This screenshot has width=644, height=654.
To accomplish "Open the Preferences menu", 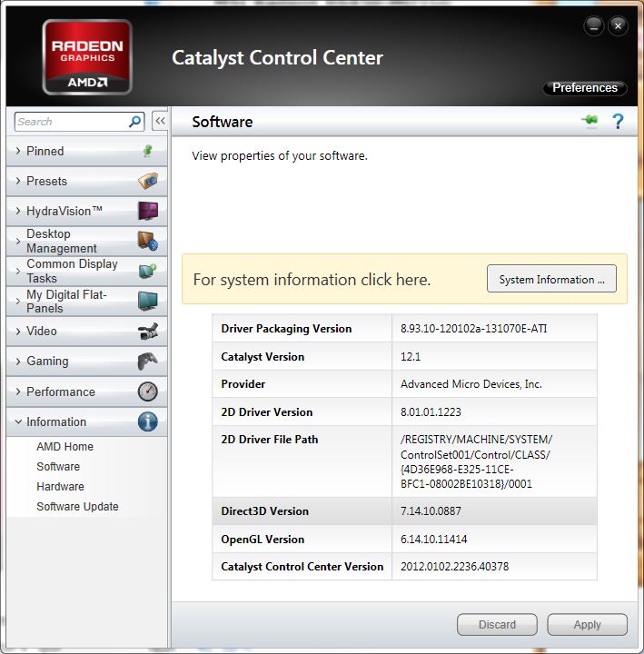I will [x=584, y=87].
